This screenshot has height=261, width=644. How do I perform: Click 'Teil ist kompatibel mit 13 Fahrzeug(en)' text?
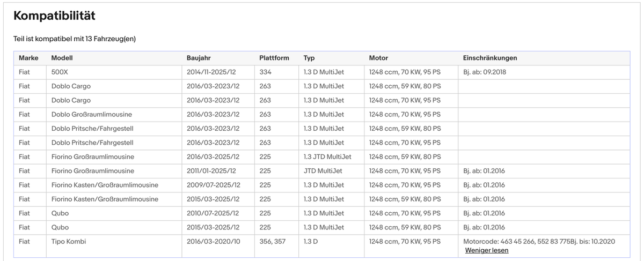[75, 39]
